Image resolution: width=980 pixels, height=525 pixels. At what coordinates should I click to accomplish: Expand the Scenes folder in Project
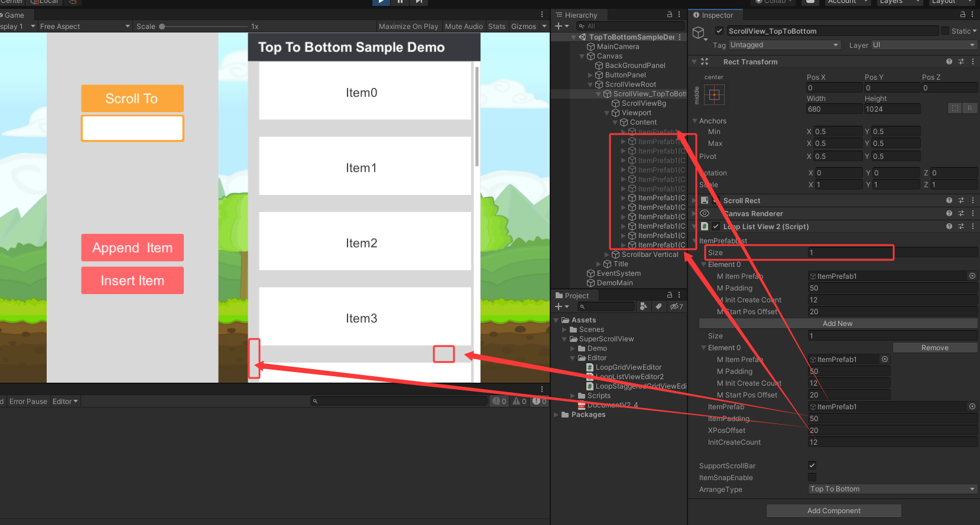click(x=564, y=330)
